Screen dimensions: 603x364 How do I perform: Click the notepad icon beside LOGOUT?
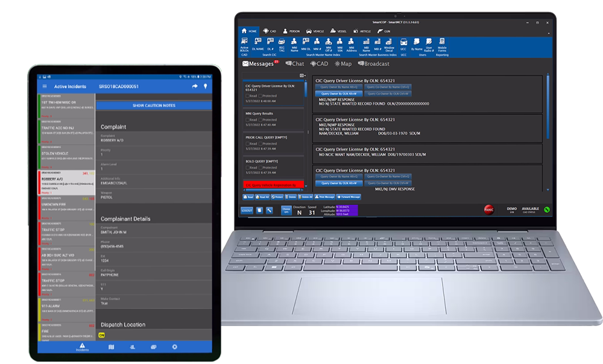coord(259,210)
